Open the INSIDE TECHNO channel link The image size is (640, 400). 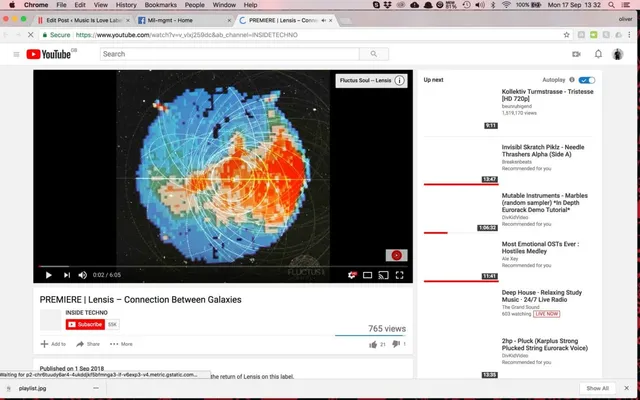tap(87, 313)
